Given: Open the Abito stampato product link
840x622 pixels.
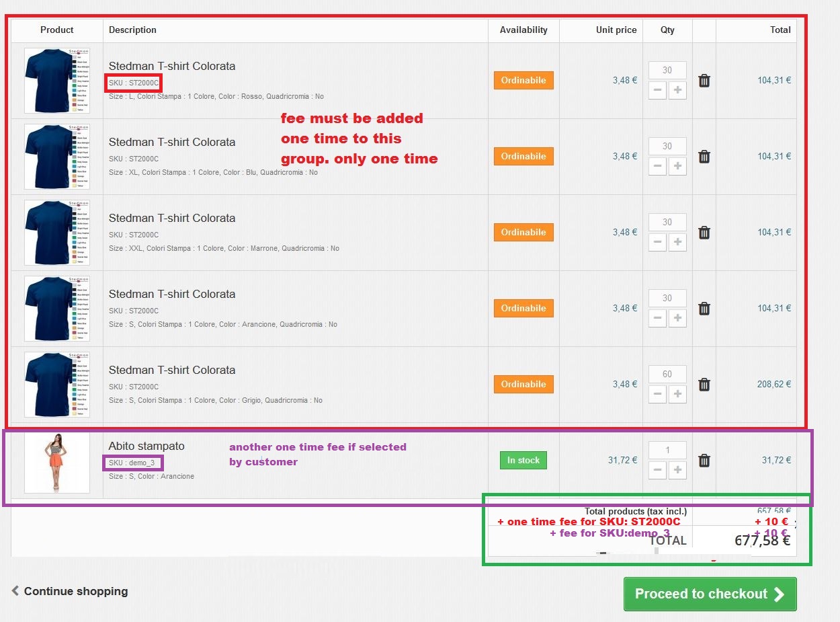Looking at the screenshot, I should point(146,446).
